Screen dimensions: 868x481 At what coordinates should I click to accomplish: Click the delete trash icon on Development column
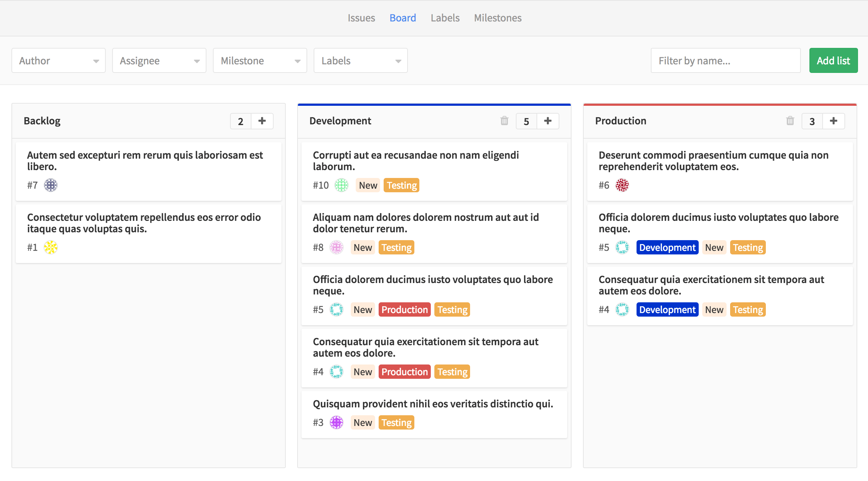coord(504,121)
